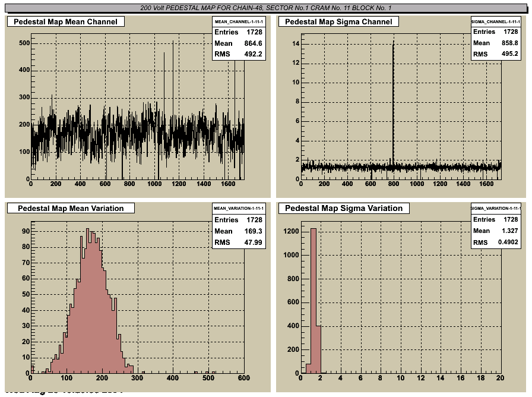The image size is (532, 397).
Task: Select y-axis label 500 on the Mean Channel plot
Action: [x=24, y=43]
